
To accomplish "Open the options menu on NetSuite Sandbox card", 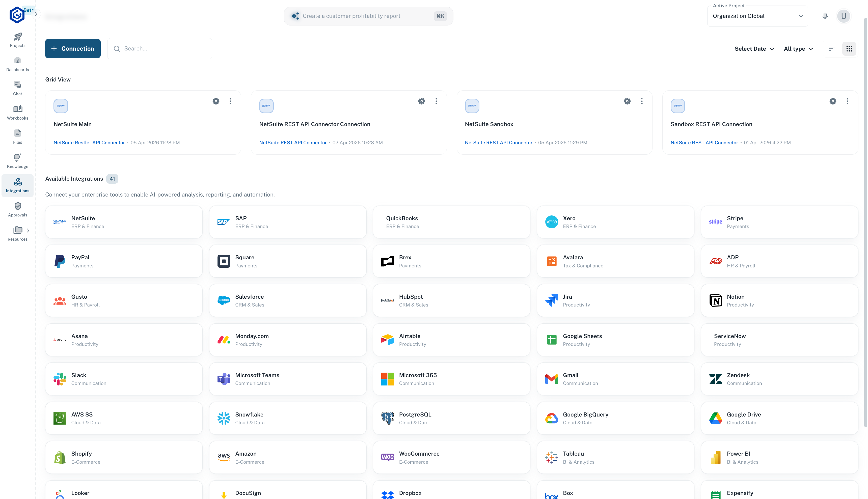I will tap(642, 101).
